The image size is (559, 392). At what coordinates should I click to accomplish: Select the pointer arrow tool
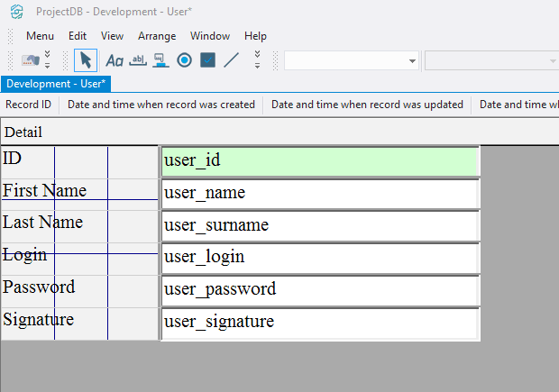tap(86, 60)
